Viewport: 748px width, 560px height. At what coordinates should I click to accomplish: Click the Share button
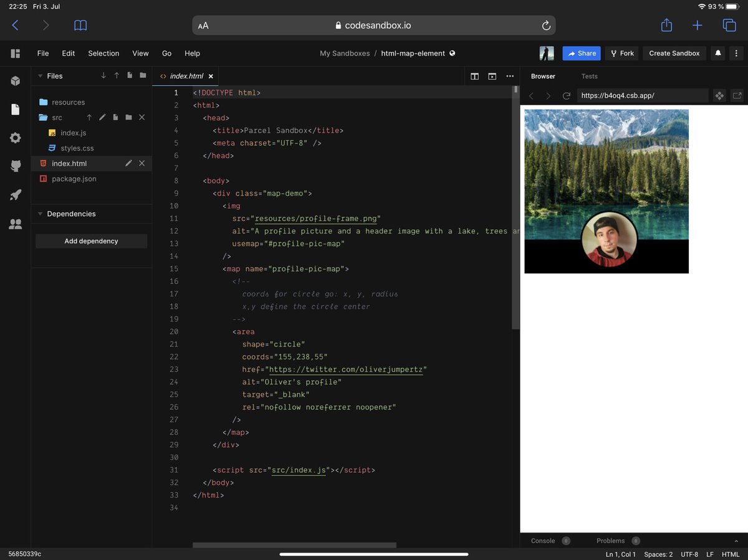(x=582, y=53)
